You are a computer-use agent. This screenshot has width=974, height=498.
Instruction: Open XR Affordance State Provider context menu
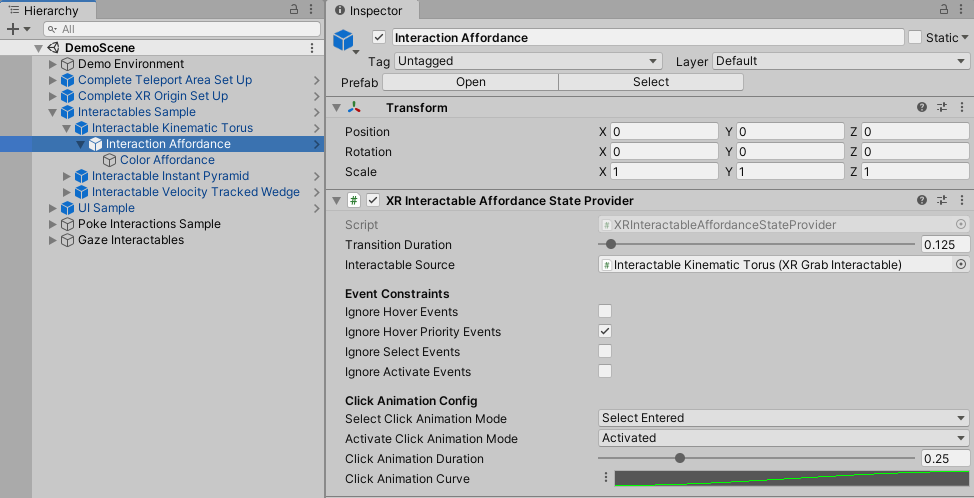pos(961,200)
